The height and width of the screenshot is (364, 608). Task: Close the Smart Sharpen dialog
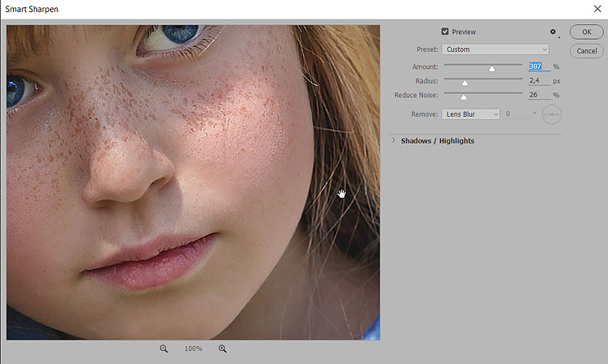(x=597, y=9)
